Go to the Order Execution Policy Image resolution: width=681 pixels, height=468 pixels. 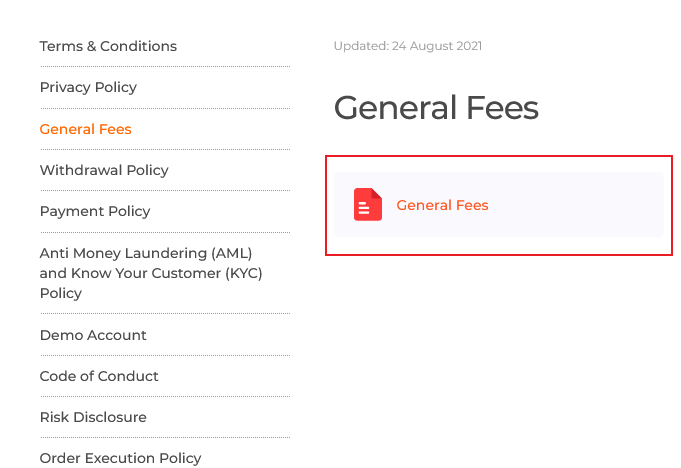tap(120, 458)
